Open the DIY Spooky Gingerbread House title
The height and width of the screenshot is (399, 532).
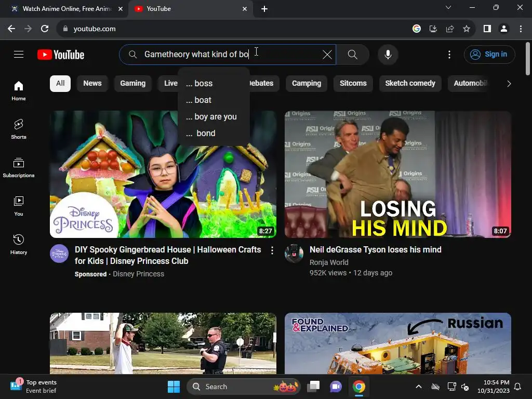(x=168, y=255)
